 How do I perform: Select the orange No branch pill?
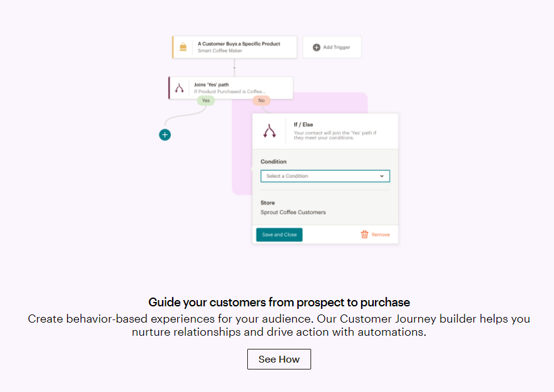(x=261, y=100)
